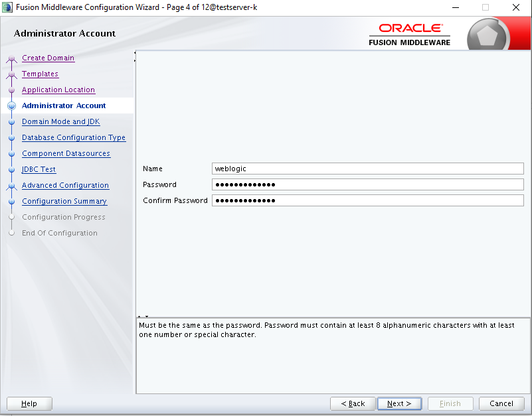Select Administrator Account in the step list
Image resolution: width=532 pixels, height=416 pixels.
(64, 105)
